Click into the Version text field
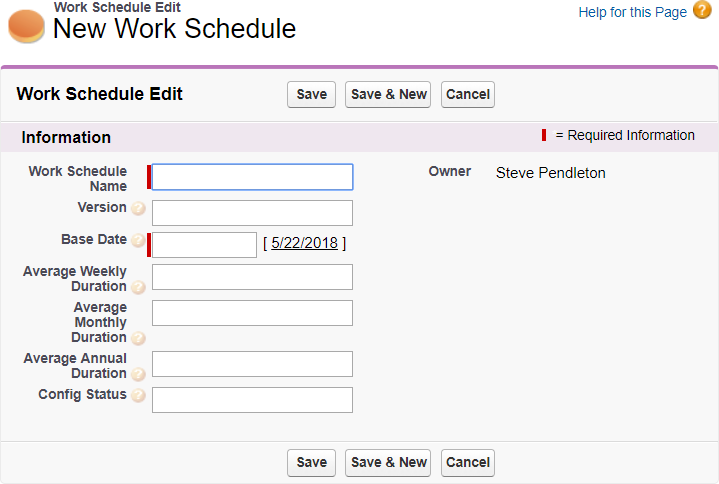719x484 pixels. click(252, 213)
